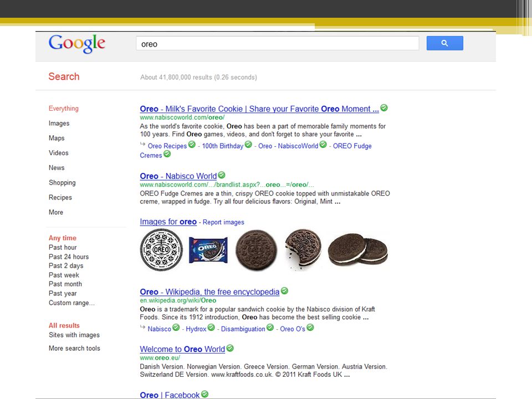Switch to Recipes search results
Image resolution: width=532 pixels, height=399 pixels.
click(x=60, y=197)
